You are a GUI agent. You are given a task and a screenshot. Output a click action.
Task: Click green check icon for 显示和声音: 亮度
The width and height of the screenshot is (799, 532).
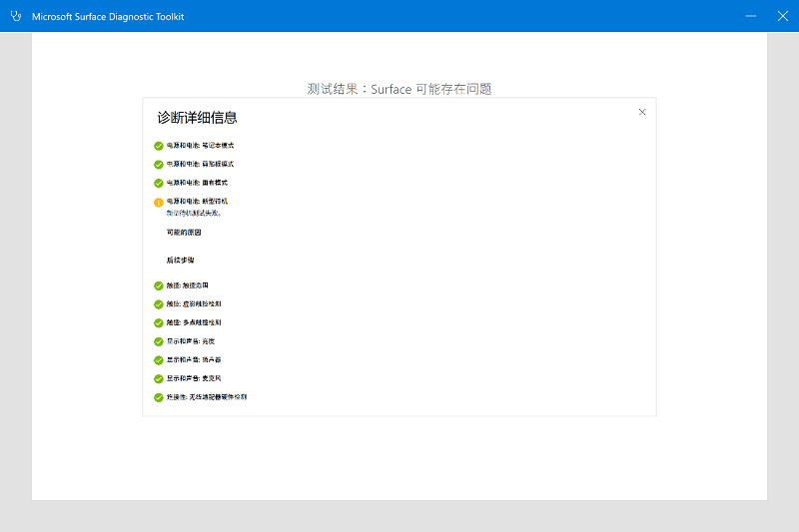click(159, 341)
